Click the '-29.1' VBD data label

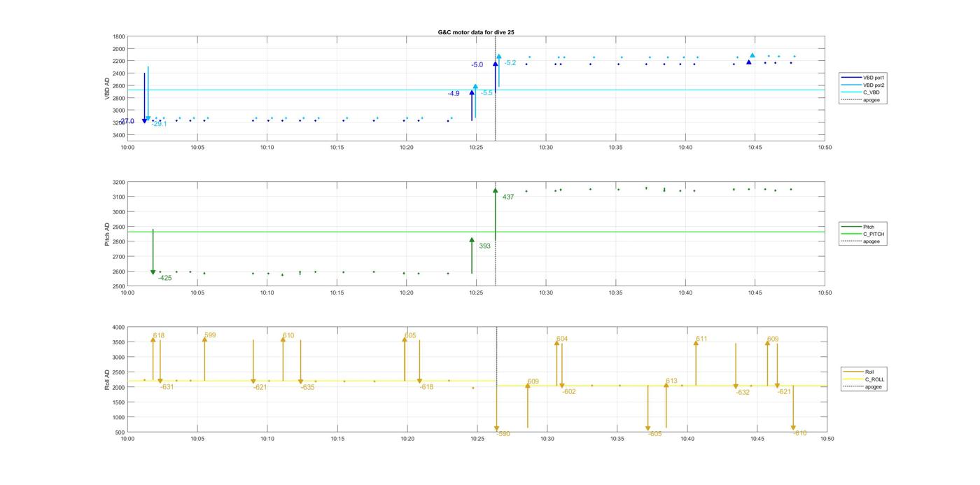tap(159, 124)
